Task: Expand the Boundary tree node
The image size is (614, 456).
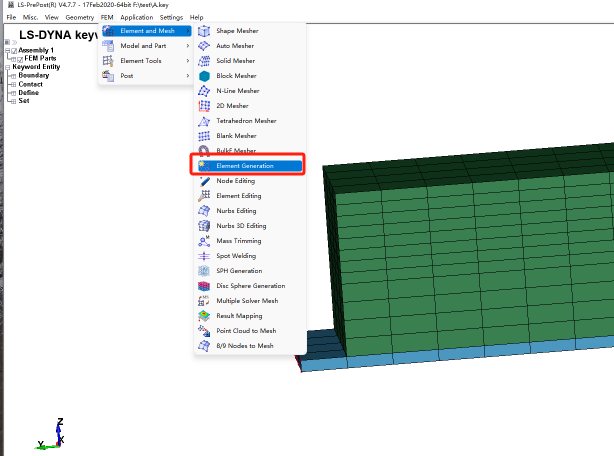Action: pos(14,76)
